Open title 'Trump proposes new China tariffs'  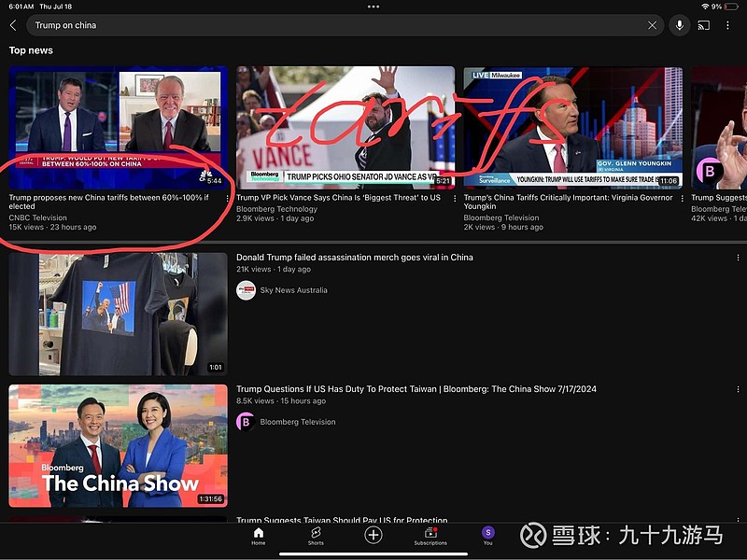(108, 202)
